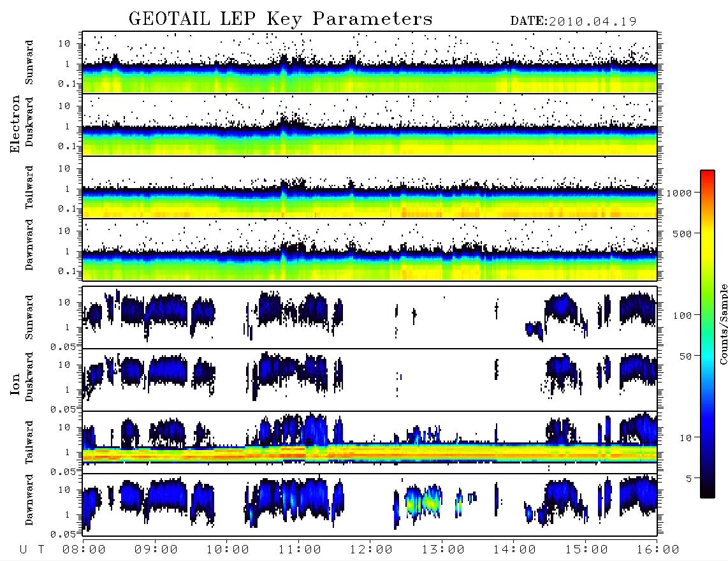Click the "1" tick of the Electron Tailward panel
This screenshot has height=561, width=728.
point(68,189)
